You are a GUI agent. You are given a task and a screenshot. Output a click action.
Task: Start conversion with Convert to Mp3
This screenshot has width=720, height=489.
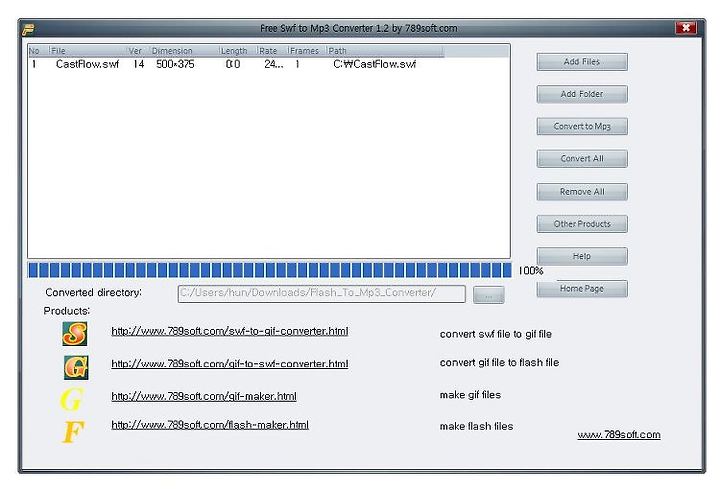pos(582,126)
